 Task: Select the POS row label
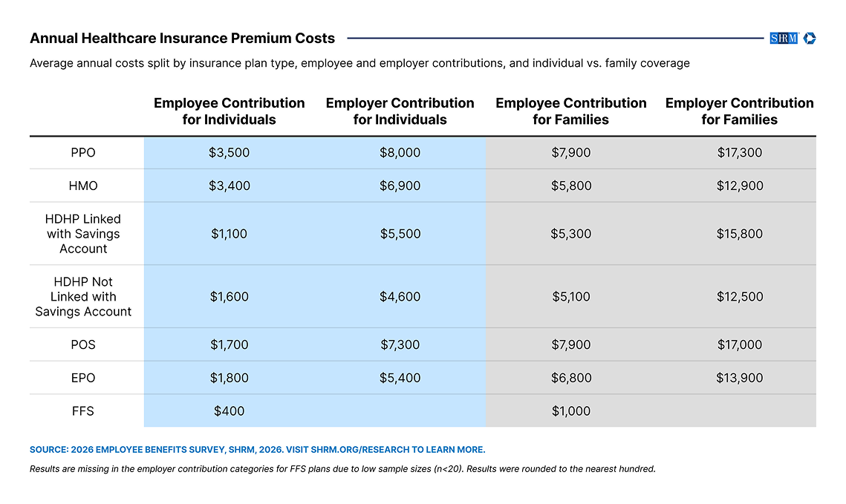point(83,344)
